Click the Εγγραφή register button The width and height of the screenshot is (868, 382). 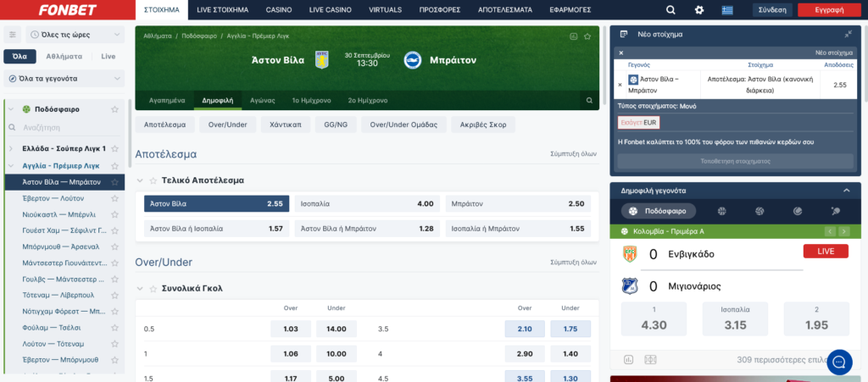829,10
